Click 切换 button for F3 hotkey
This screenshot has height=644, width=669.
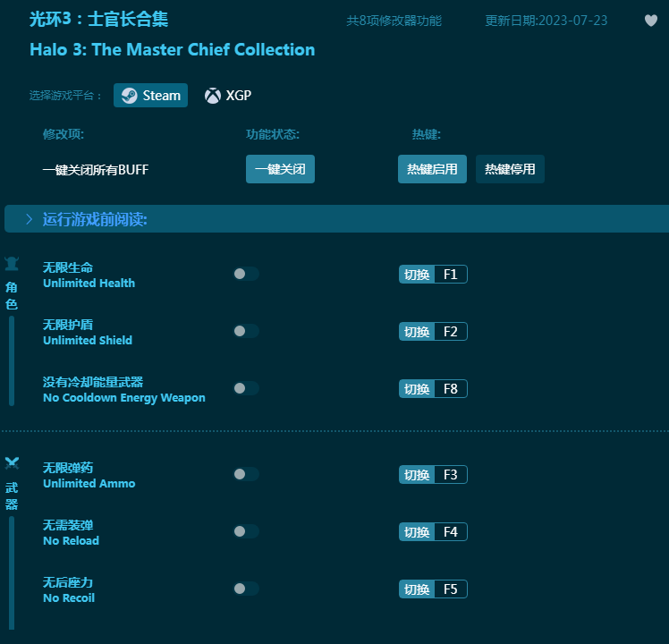point(417,474)
